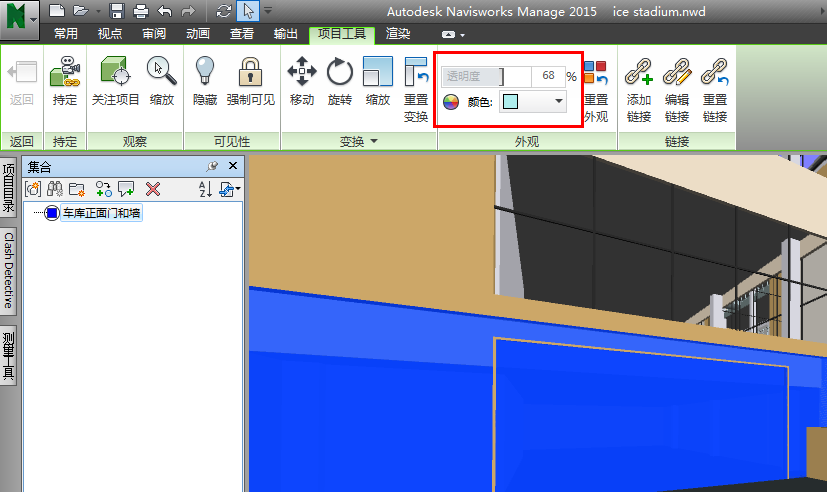Open the 渲染 ribbon tab
The height and width of the screenshot is (492, 827).
[x=398, y=34]
